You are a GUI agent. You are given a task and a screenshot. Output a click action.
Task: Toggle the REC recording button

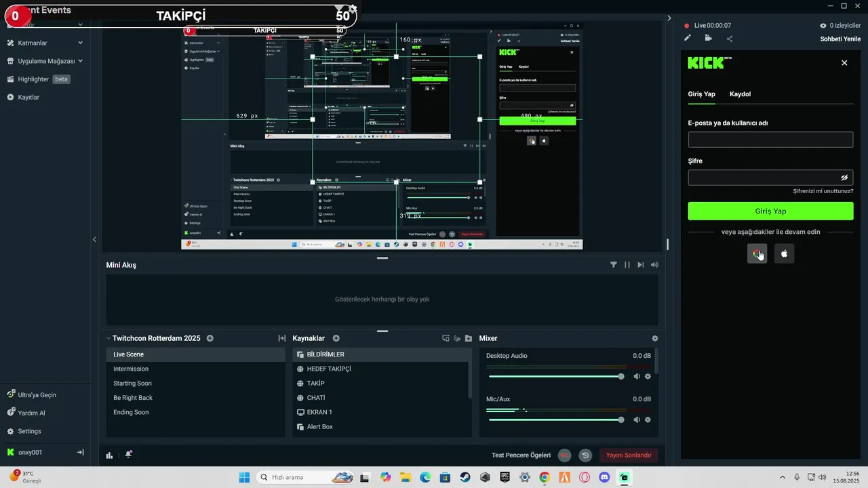564,455
